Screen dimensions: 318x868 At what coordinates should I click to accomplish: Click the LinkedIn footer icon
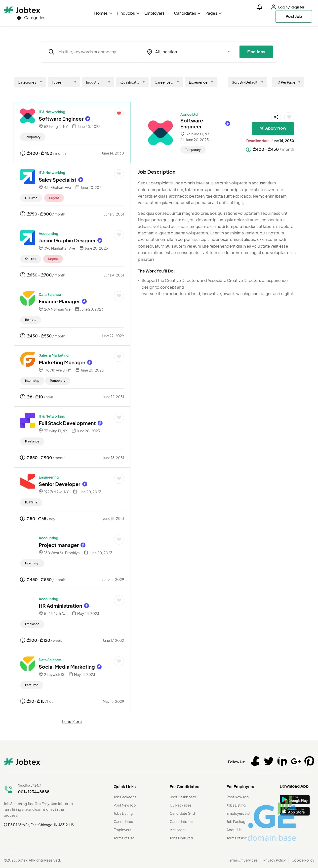click(x=282, y=761)
